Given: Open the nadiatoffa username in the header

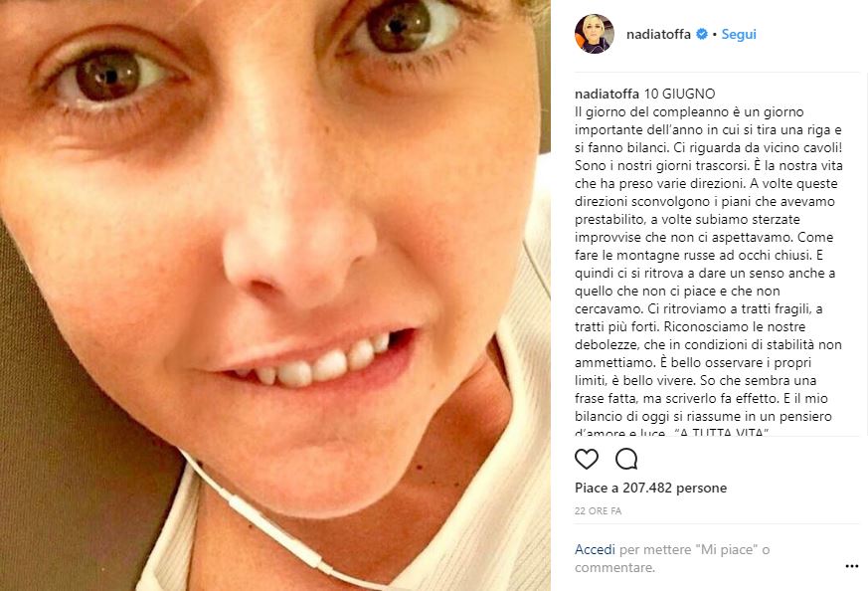Looking at the screenshot, I should pyautogui.click(x=658, y=35).
